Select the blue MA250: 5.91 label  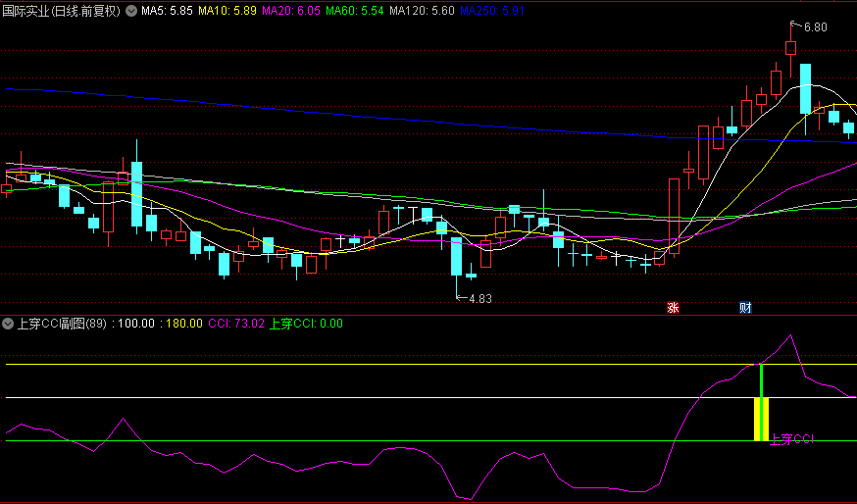492,11
